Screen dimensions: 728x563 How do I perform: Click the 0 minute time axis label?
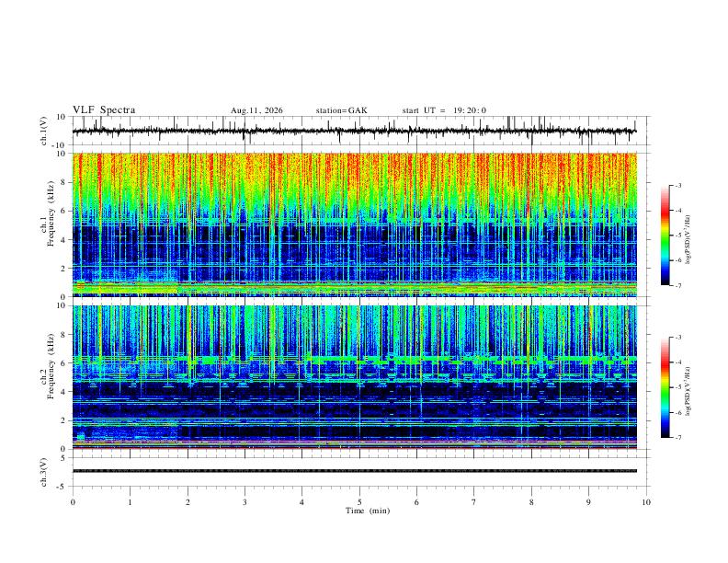point(73,502)
